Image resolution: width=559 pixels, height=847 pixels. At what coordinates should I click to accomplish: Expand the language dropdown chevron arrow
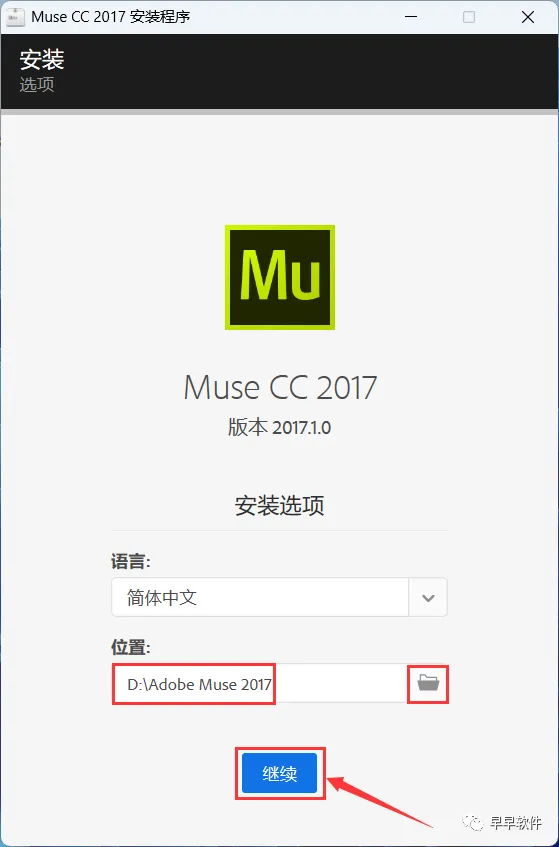pyautogui.click(x=428, y=597)
